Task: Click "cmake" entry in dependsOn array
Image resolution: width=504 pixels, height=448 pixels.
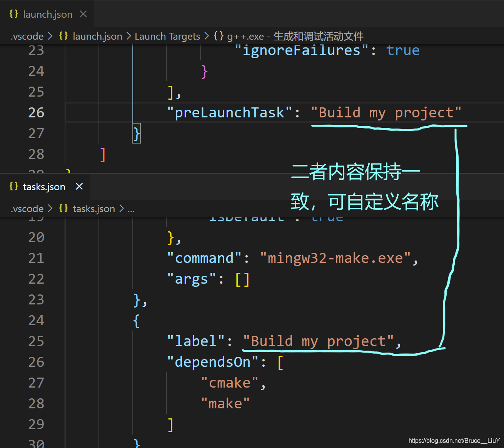Action: [230, 383]
